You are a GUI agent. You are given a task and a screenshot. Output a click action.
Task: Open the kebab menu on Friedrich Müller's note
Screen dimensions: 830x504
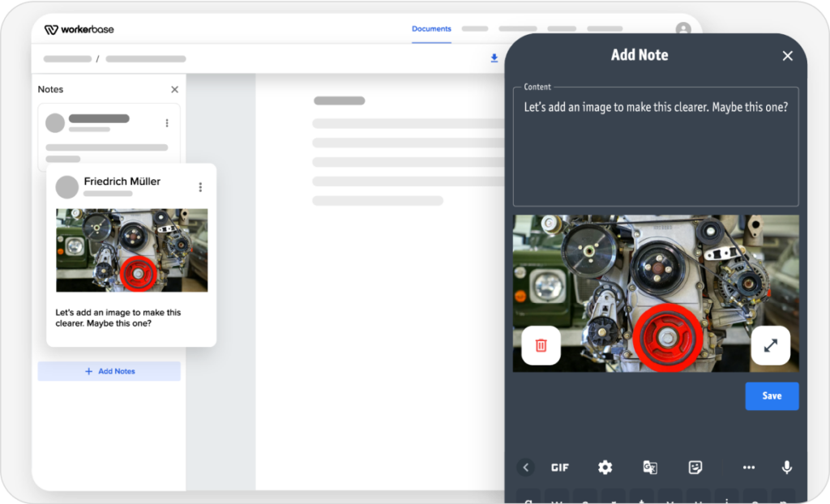pyautogui.click(x=200, y=186)
